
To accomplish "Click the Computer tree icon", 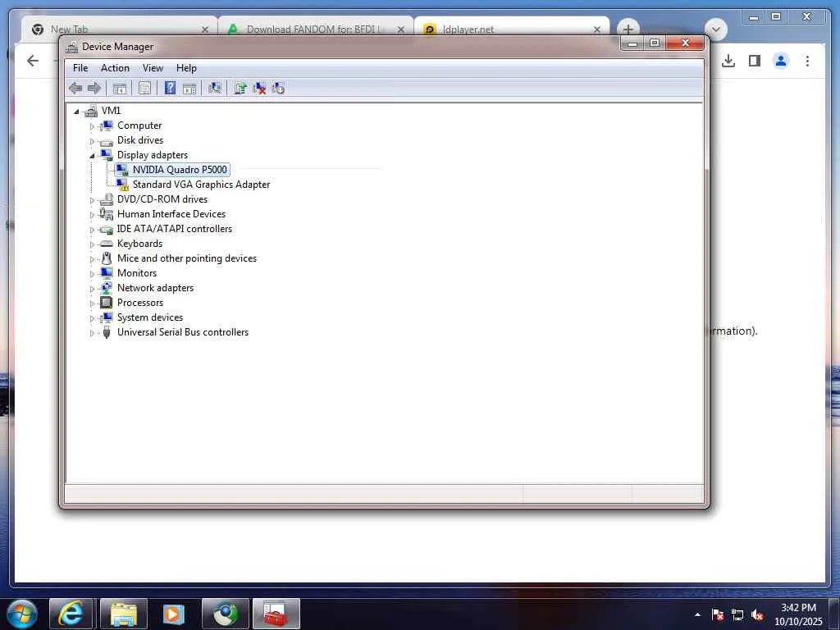I will (x=107, y=126).
